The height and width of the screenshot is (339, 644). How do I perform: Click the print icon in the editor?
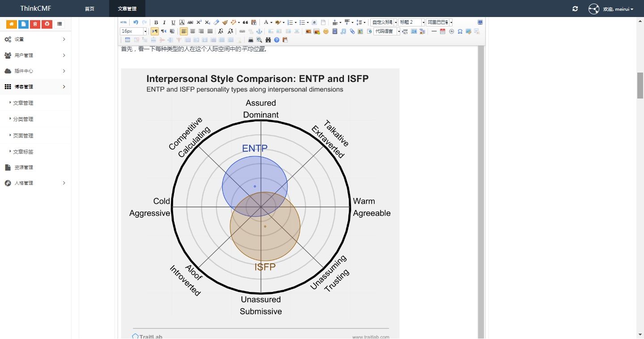251,40
